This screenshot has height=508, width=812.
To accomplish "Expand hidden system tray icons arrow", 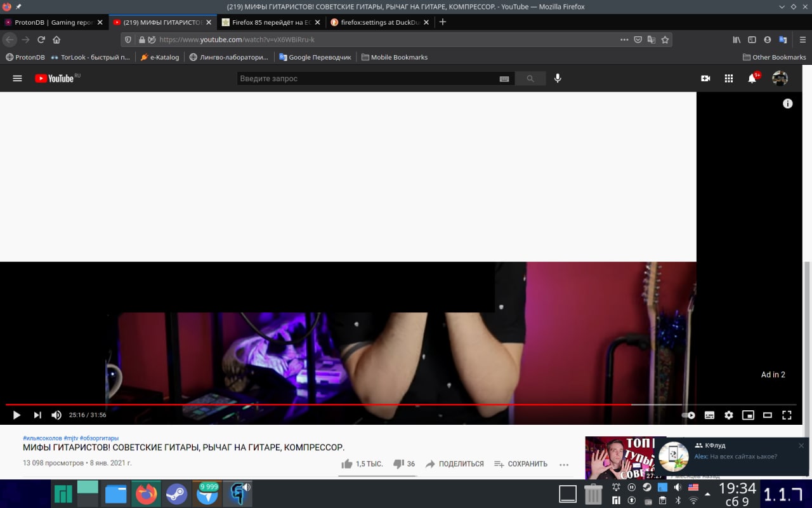I will point(708,494).
